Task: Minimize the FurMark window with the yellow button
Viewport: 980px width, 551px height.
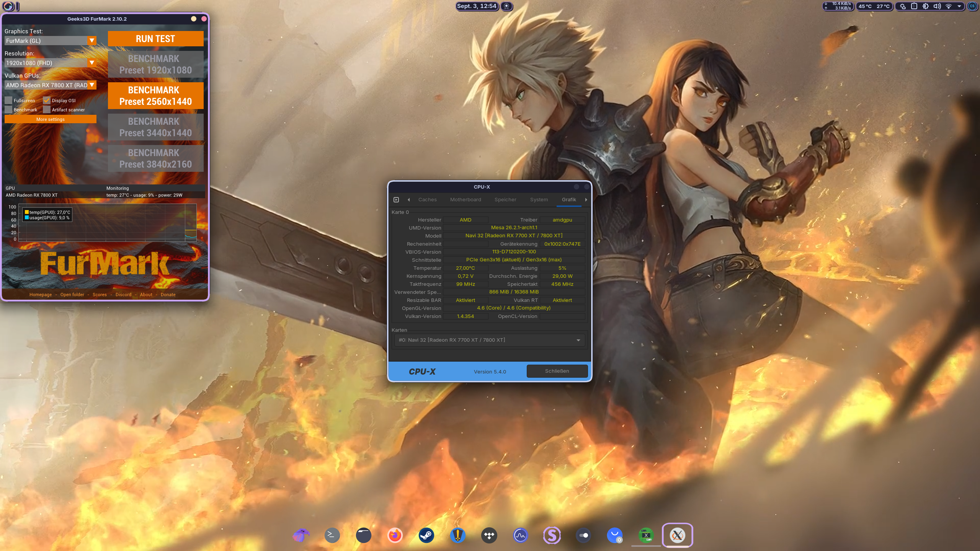Action: (194, 19)
